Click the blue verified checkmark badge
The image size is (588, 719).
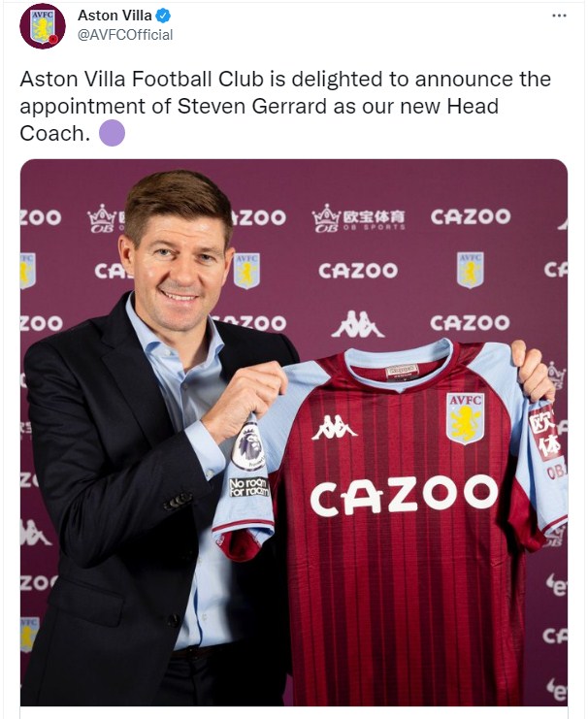click(165, 16)
